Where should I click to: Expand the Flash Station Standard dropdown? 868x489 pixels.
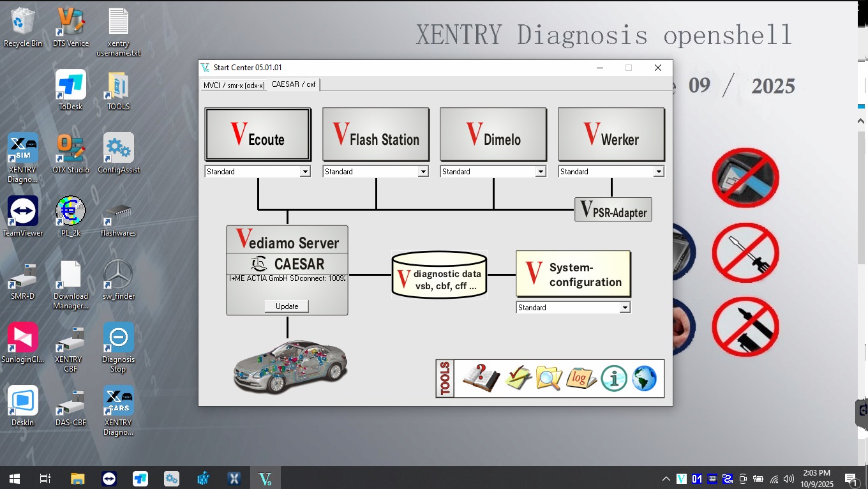423,172
